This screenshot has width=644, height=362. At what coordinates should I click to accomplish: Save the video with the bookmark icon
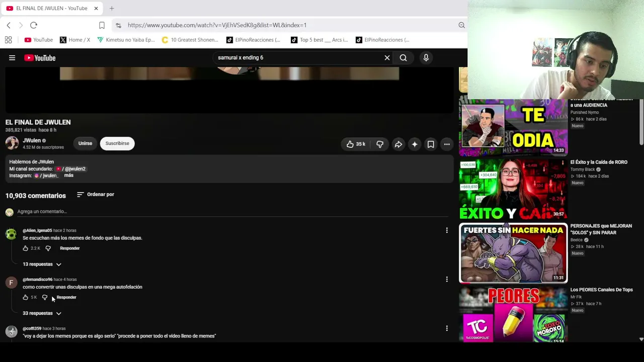(x=431, y=144)
